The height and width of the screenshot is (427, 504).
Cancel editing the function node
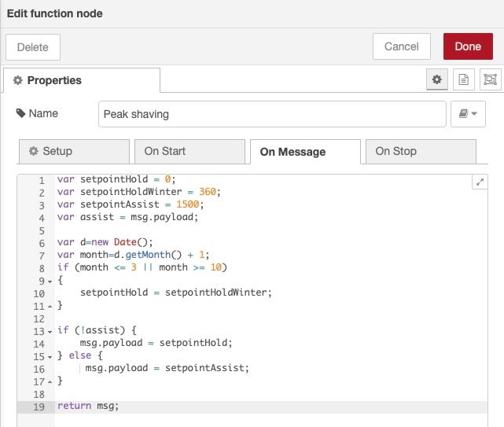click(401, 46)
